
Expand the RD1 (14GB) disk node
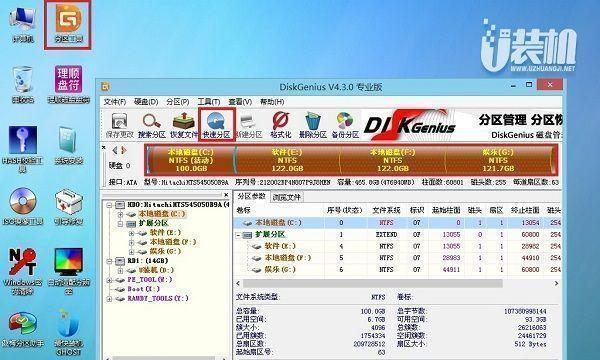[109, 261]
